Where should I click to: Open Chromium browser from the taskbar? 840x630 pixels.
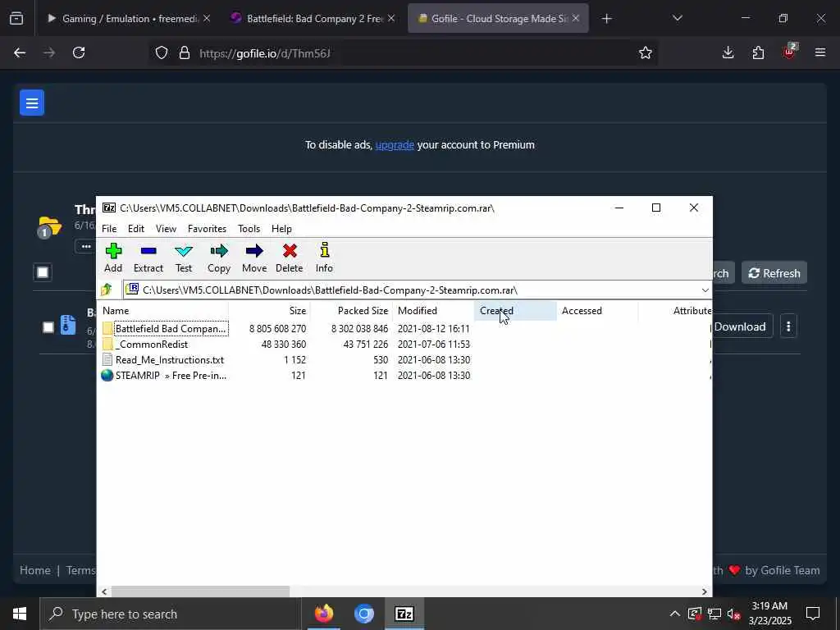[x=363, y=614]
